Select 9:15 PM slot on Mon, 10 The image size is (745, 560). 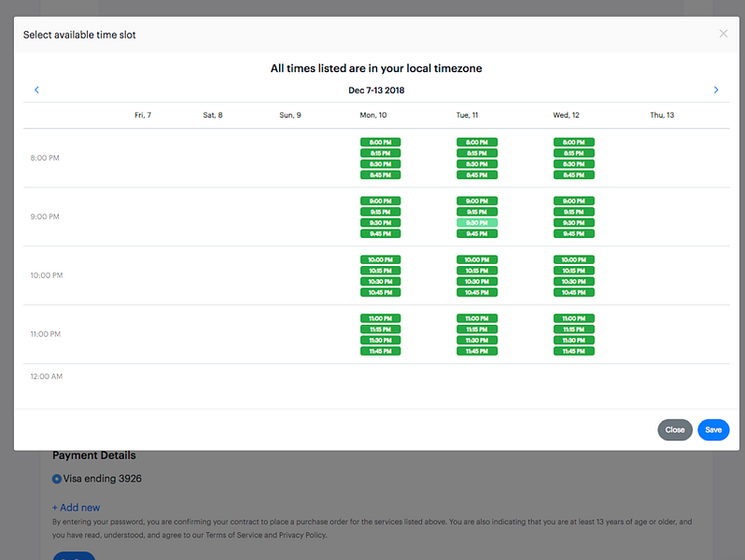[x=381, y=212]
